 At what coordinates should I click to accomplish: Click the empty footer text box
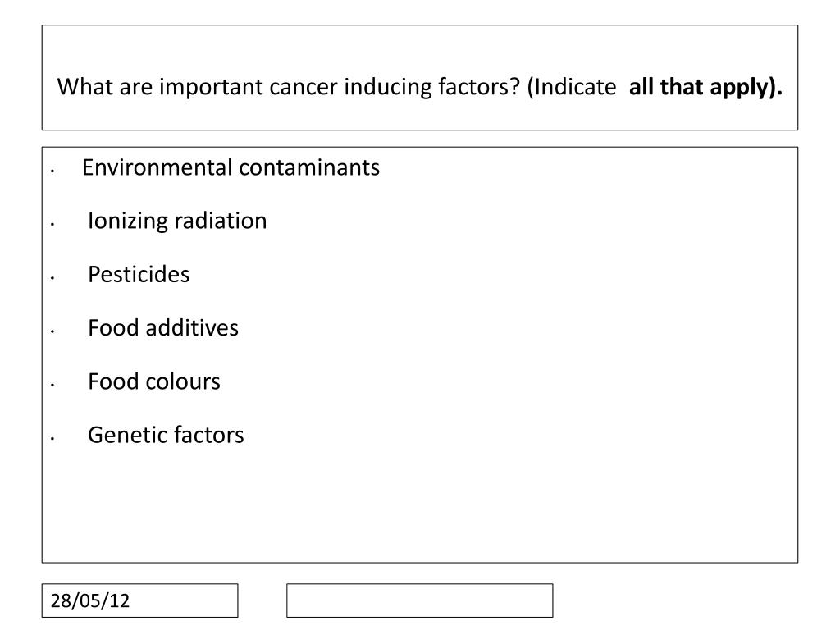(419, 600)
